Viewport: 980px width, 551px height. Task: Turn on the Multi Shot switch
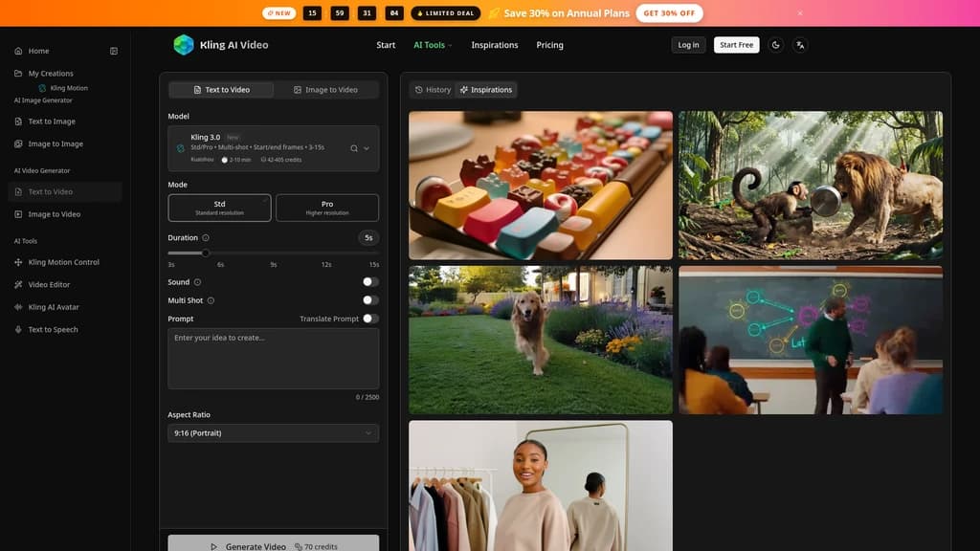370,300
